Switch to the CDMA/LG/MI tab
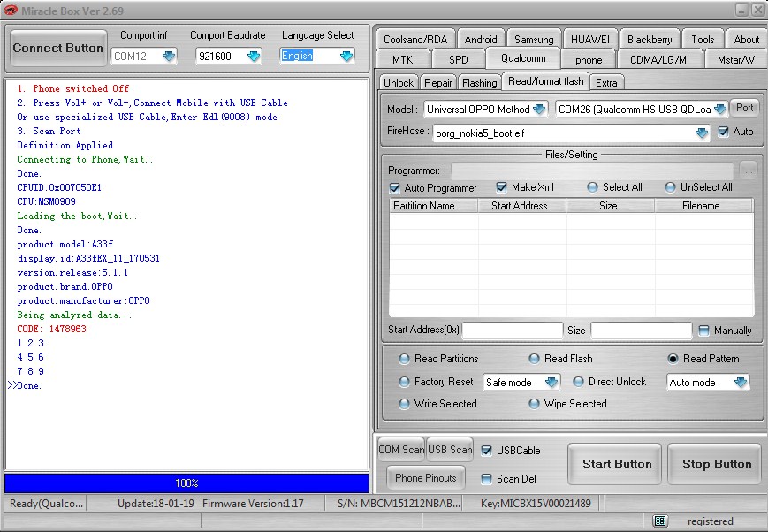 (659, 59)
